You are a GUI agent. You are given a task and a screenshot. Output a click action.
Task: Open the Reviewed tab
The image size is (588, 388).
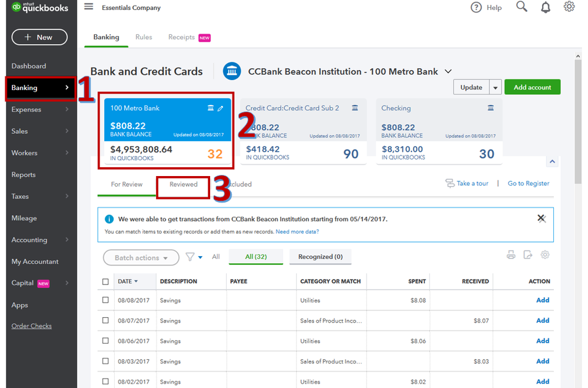click(184, 184)
